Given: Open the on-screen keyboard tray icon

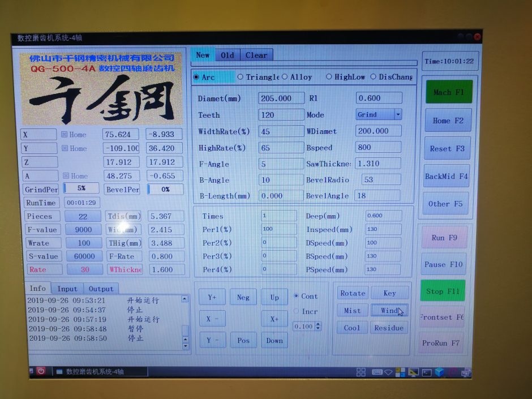Looking at the screenshot, I should tap(376, 372).
